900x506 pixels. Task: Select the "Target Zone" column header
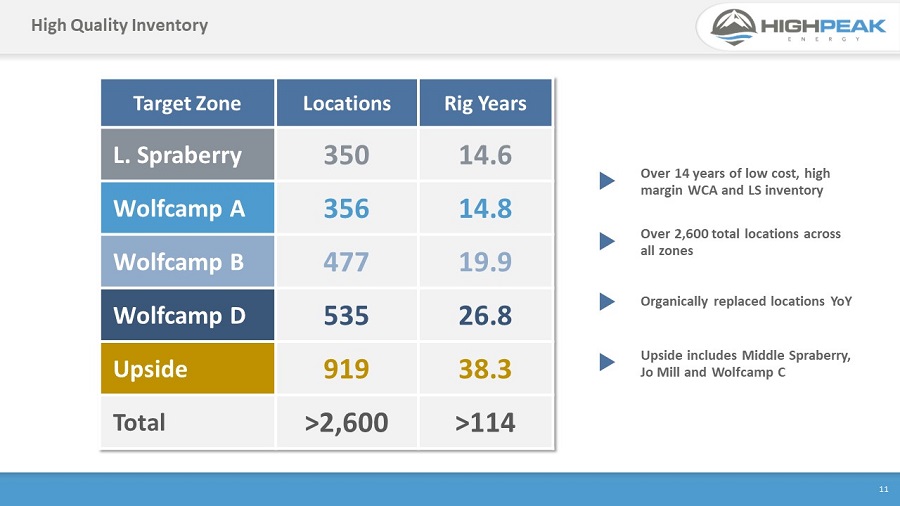187,103
